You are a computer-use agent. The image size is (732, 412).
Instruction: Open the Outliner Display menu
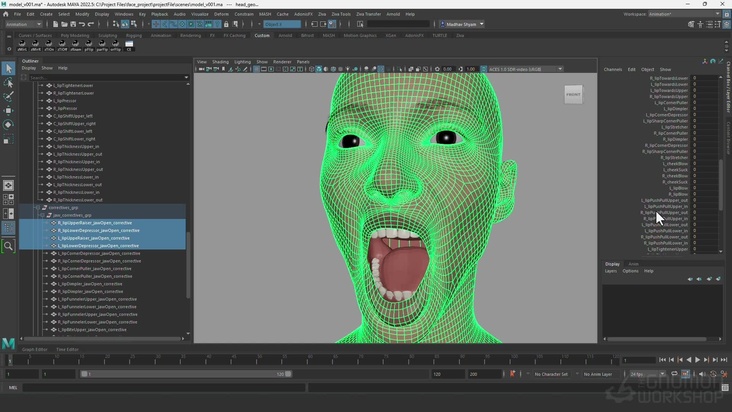tap(28, 68)
